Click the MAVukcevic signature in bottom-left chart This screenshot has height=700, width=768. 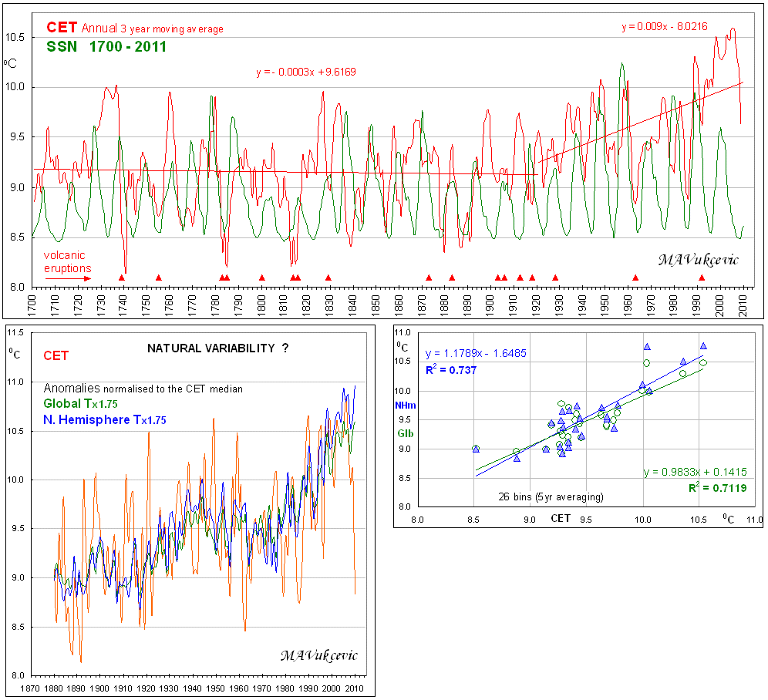tap(319, 655)
